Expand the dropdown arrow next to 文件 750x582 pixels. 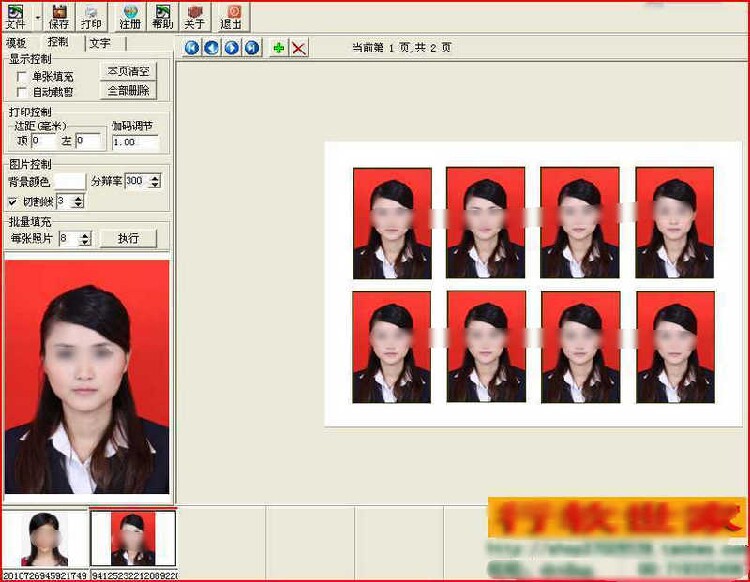pyautogui.click(x=38, y=17)
